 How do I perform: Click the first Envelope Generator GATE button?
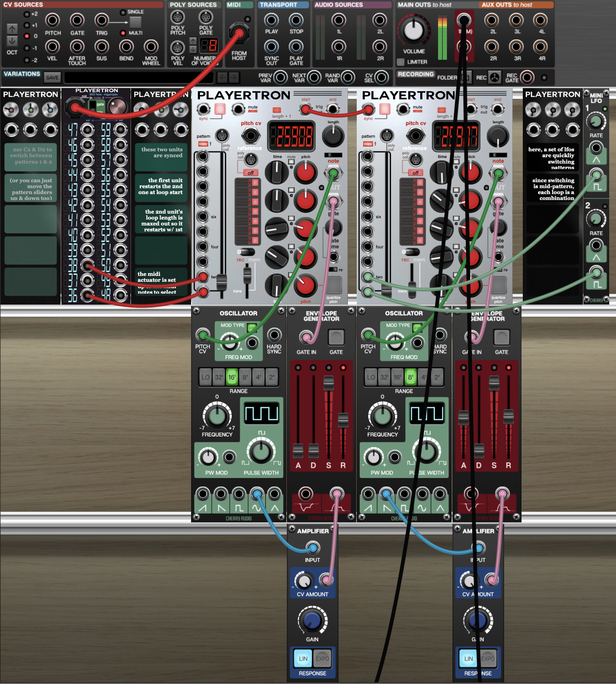tap(336, 337)
